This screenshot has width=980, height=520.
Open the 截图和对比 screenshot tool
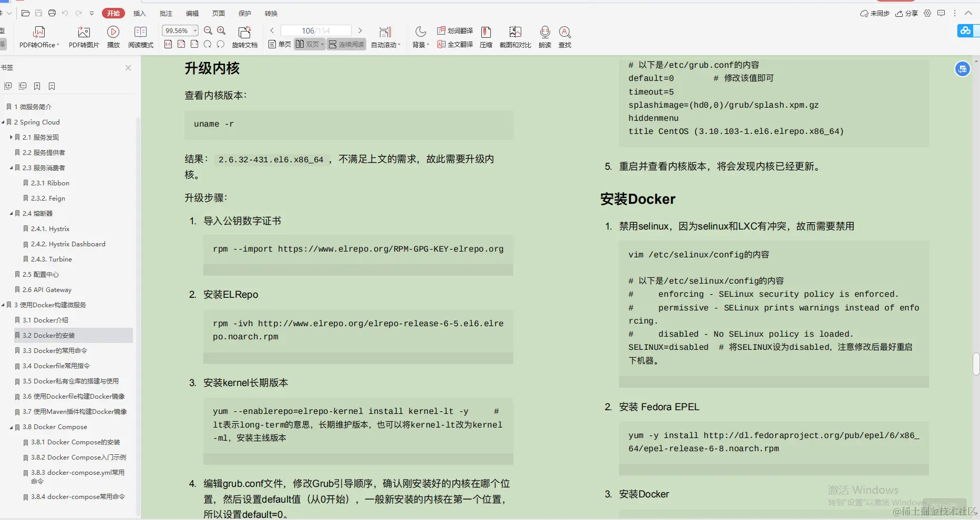(514, 37)
